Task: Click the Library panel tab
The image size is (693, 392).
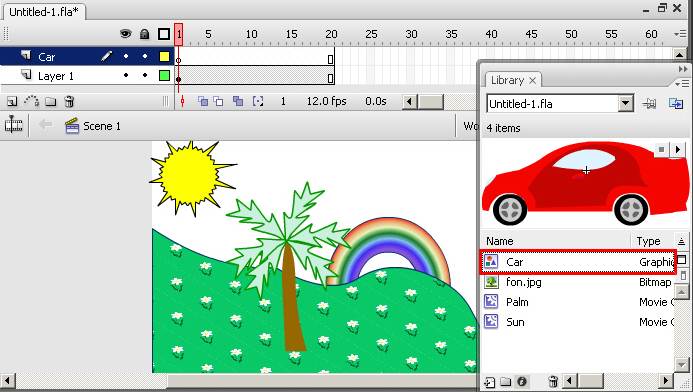Action: point(507,80)
